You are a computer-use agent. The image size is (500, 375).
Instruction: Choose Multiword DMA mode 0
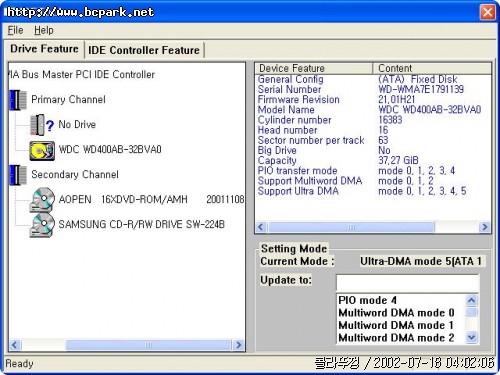pos(401,313)
